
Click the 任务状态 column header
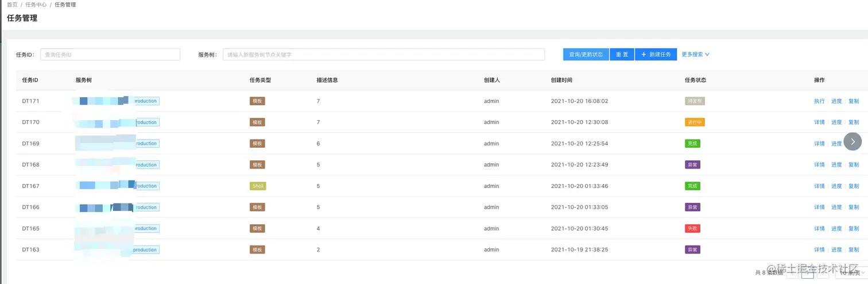click(695, 80)
